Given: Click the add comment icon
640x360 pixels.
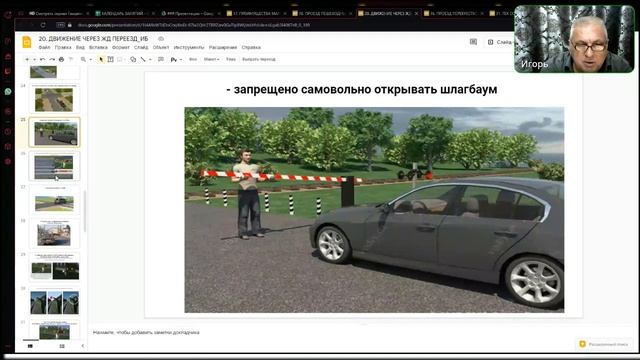Looking at the screenshot, I should pyautogui.click(x=161, y=60).
